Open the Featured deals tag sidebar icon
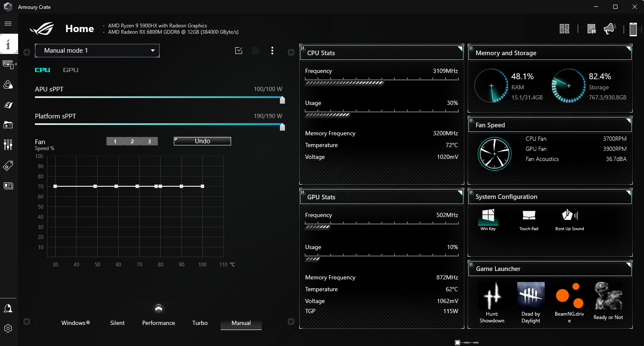644x346 pixels. coord(8,166)
